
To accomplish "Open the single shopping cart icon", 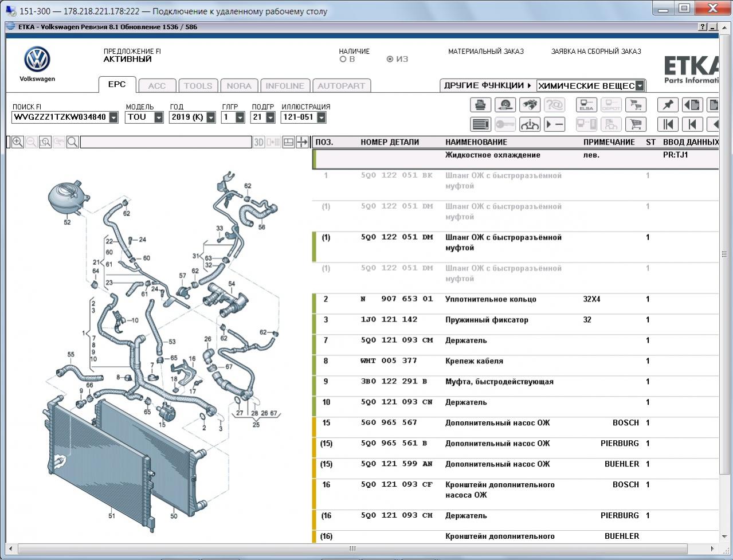I will (x=636, y=124).
